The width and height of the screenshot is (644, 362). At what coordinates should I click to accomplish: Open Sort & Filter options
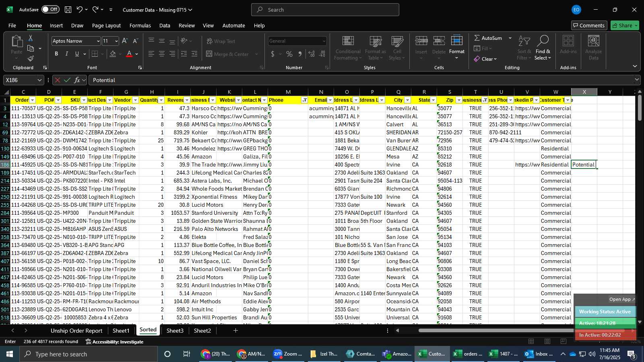tap(524, 48)
